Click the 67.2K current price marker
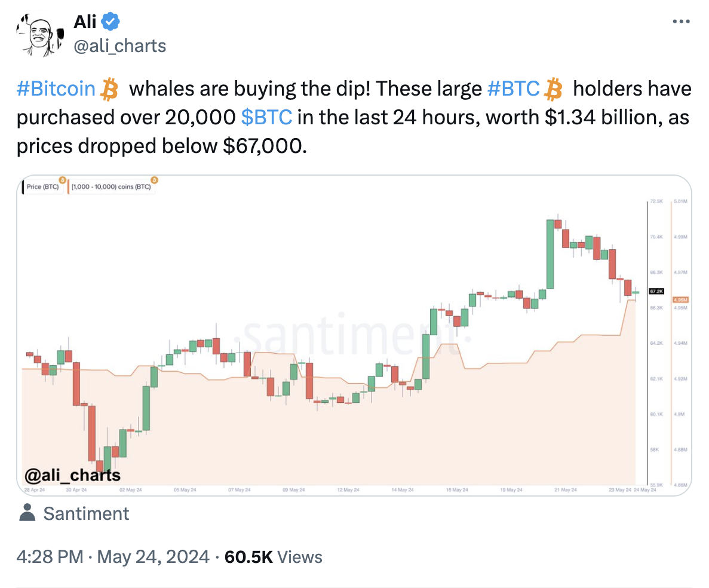The height and width of the screenshot is (588, 709). click(656, 291)
